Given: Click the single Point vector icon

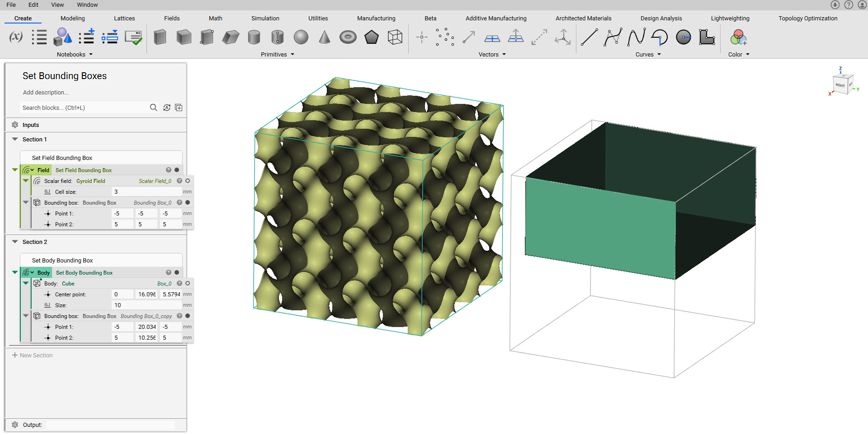Looking at the screenshot, I should [422, 37].
